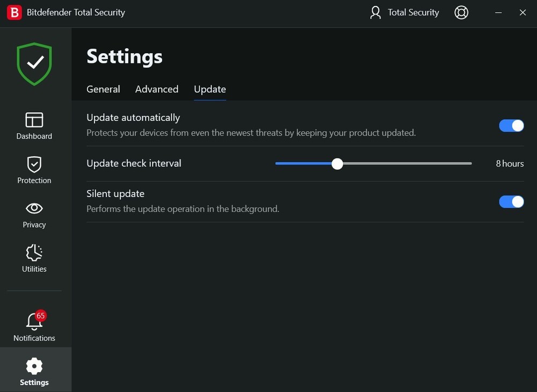Click the green shield status icon
The width and height of the screenshot is (537, 392).
coord(34,63)
